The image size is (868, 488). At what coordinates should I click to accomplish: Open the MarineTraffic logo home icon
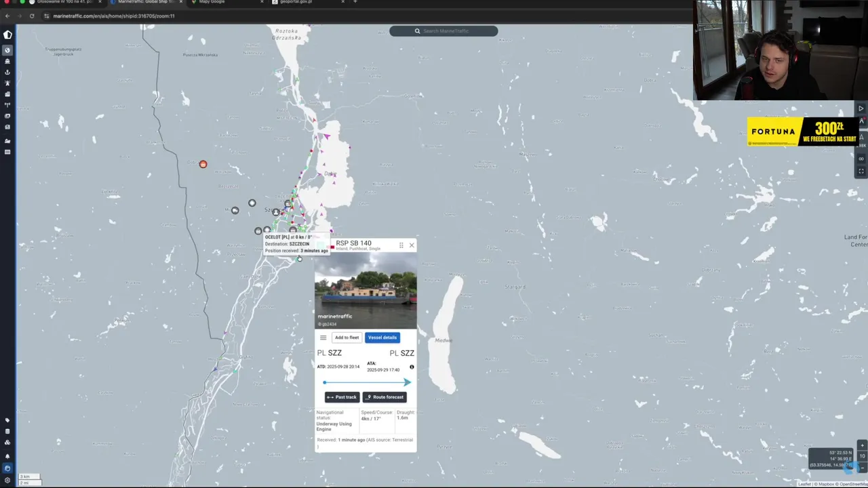coord(7,35)
